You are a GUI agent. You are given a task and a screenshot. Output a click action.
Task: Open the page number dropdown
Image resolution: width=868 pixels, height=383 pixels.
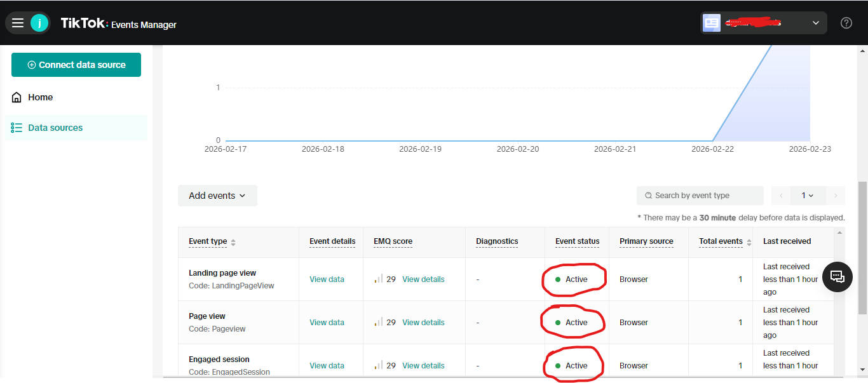pos(808,196)
